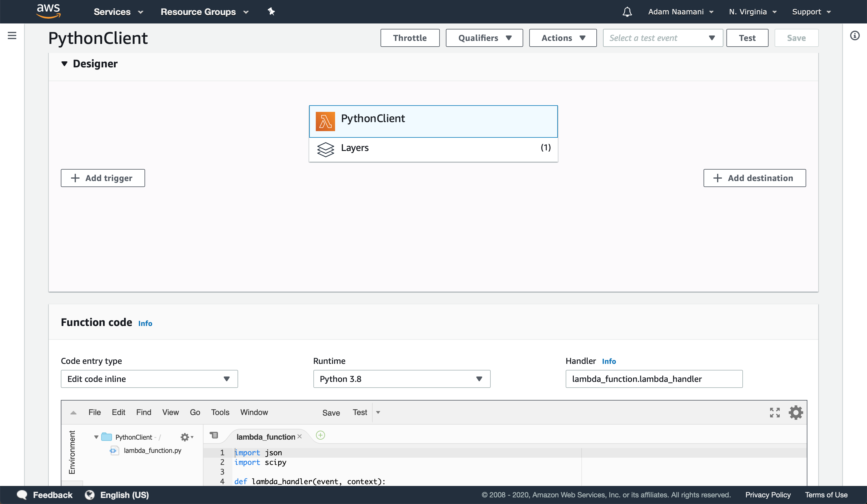Screen dimensions: 867x504
Task: Collapse the PythonClient folder in the file tree
Action: tap(96, 437)
